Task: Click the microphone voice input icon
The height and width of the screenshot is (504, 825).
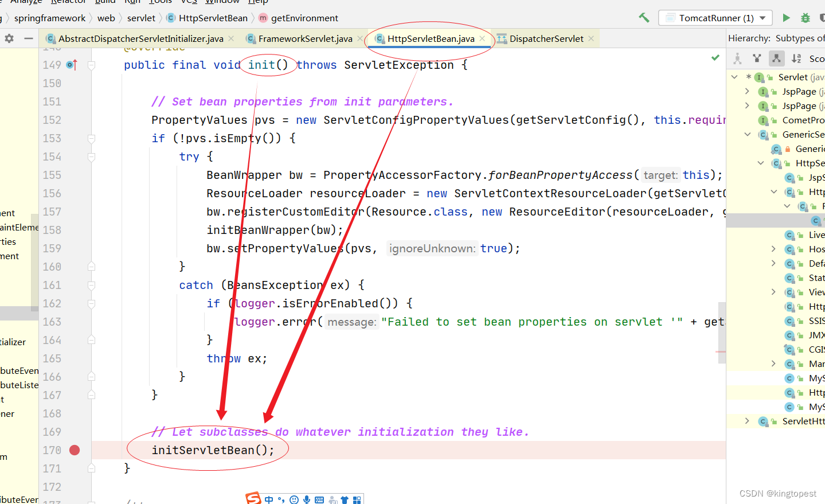Action: coord(307,500)
